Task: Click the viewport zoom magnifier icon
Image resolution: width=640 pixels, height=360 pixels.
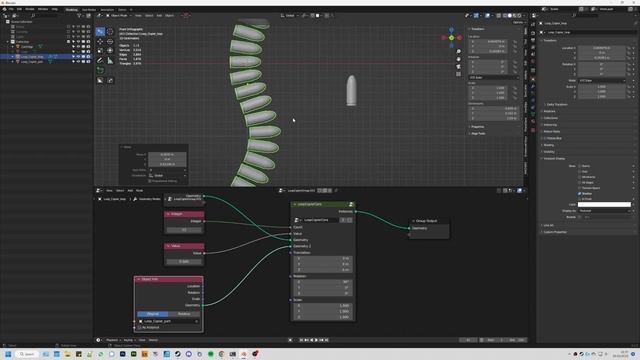Action: [458, 51]
